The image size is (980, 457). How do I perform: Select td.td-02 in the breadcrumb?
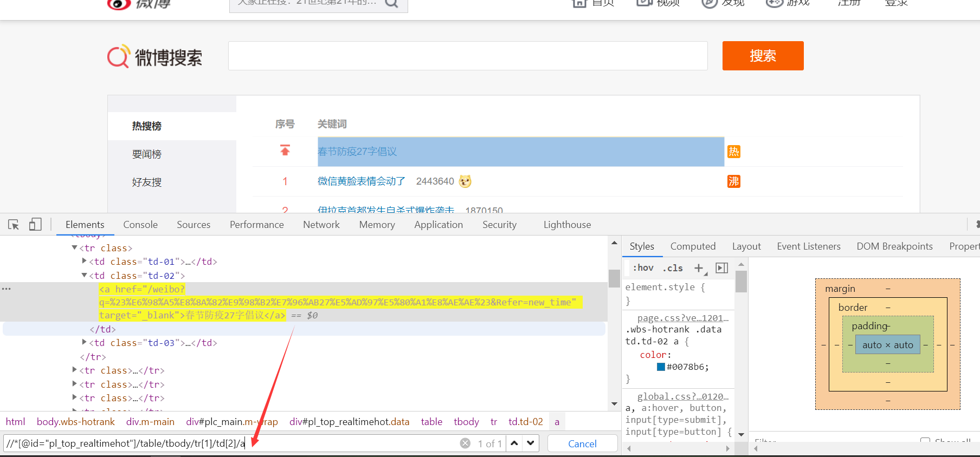(526, 422)
